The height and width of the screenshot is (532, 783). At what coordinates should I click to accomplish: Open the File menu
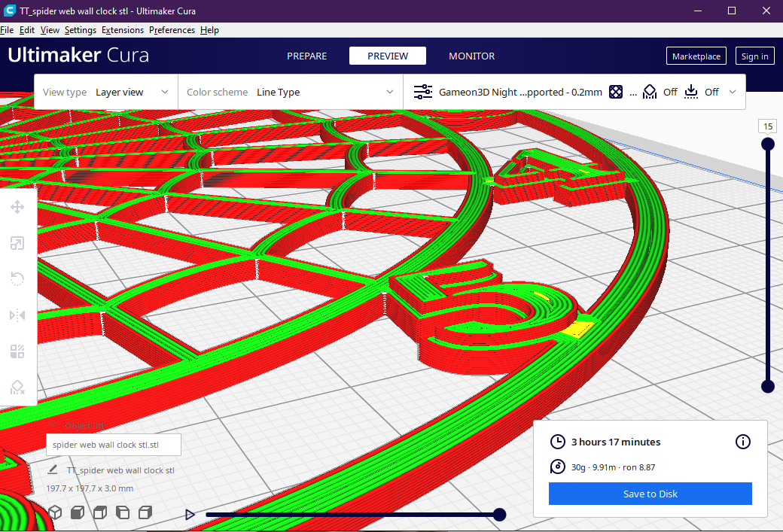tap(7, 30)
